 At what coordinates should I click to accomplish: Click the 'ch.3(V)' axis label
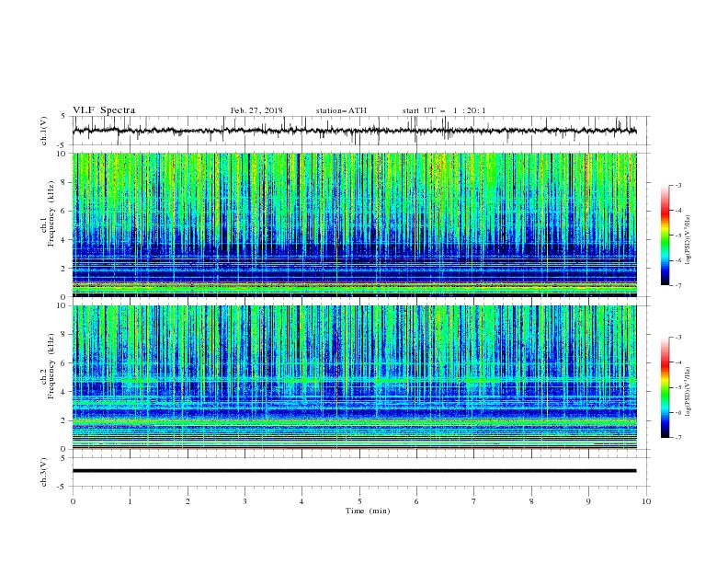pyautogui.click(x=44, y=472)
